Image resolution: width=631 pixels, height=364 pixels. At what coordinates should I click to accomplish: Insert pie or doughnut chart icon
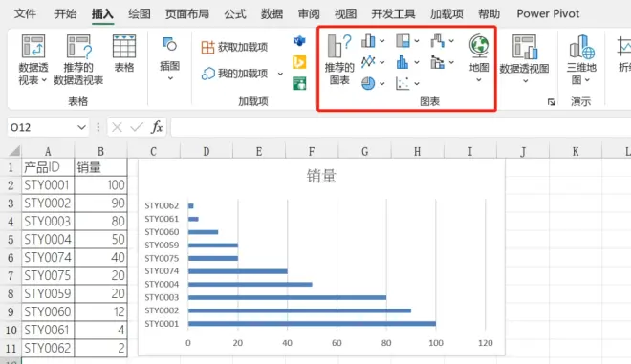tap(368, 83)
